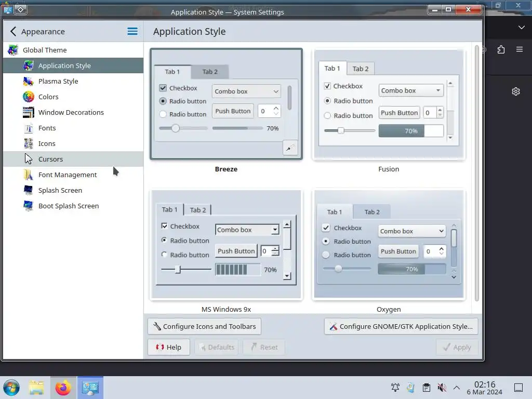Click the muted volume tray icon
The image size is (532, 399).
[442, 388]
